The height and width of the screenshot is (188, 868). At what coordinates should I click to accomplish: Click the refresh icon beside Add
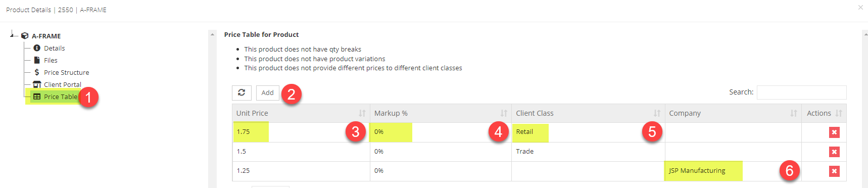(x=242, y=92)
